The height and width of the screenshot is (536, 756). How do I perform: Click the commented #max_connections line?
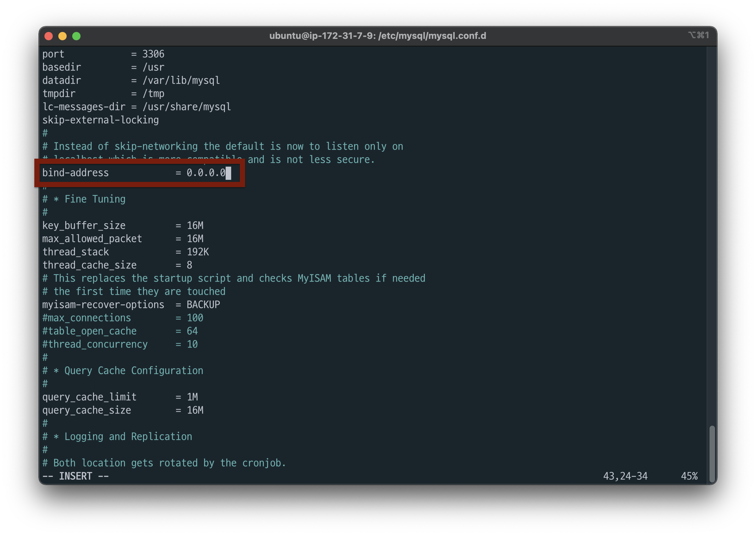(86, 318)
